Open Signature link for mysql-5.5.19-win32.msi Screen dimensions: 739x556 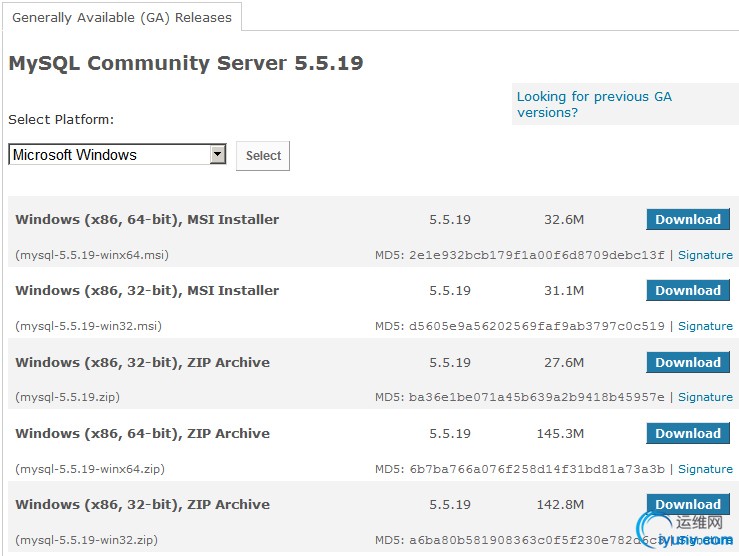coord(705,326)
